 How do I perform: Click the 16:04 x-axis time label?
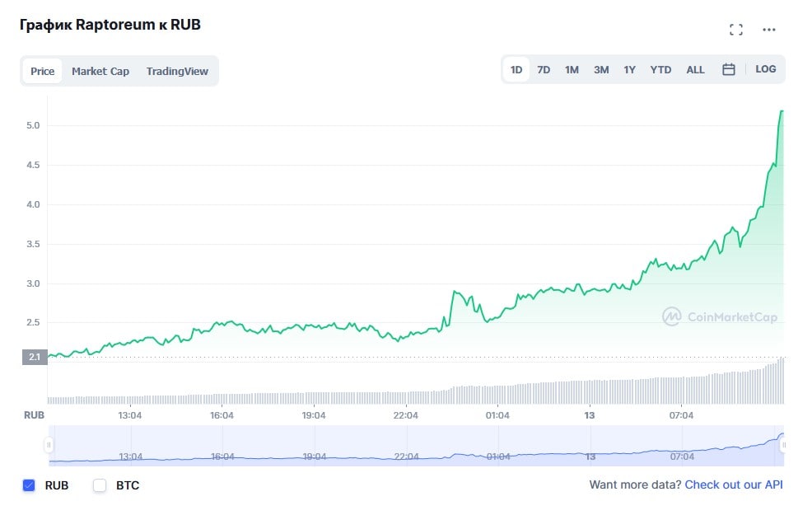coord(222,415)
